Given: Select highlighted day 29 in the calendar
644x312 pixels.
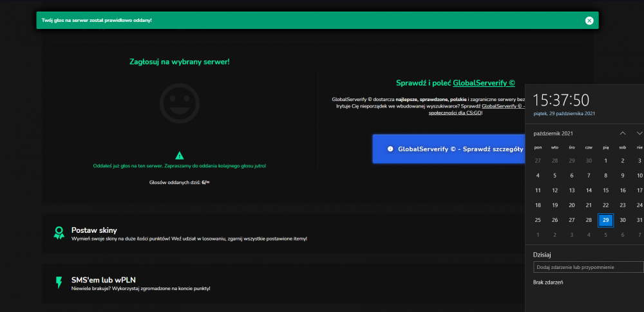Looking at the screenshot, I should pos(606,220).
